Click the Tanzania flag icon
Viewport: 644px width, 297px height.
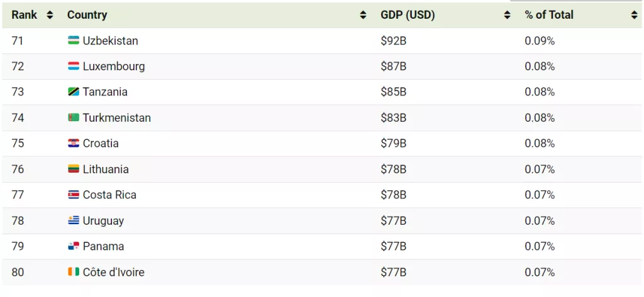point(74,92)
